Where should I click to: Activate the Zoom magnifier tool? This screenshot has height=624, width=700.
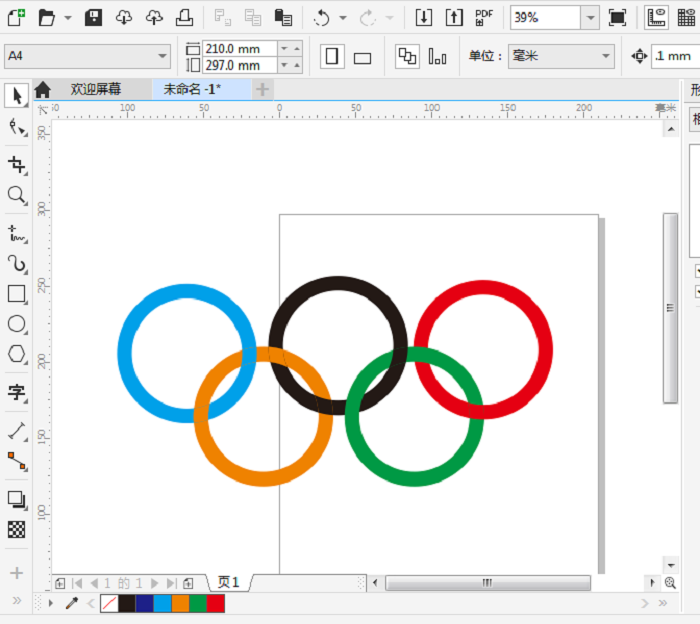[16, 195]
